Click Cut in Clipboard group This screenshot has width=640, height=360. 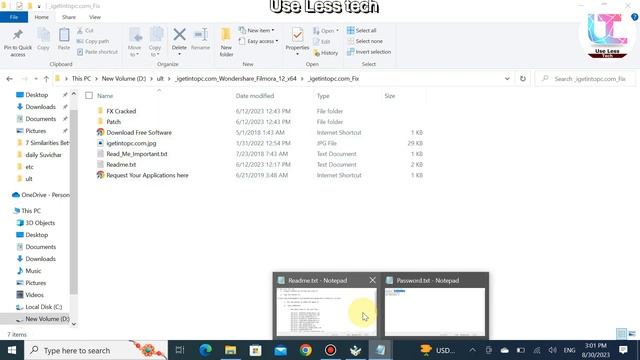pyautogui.click(x=85, y=31)
